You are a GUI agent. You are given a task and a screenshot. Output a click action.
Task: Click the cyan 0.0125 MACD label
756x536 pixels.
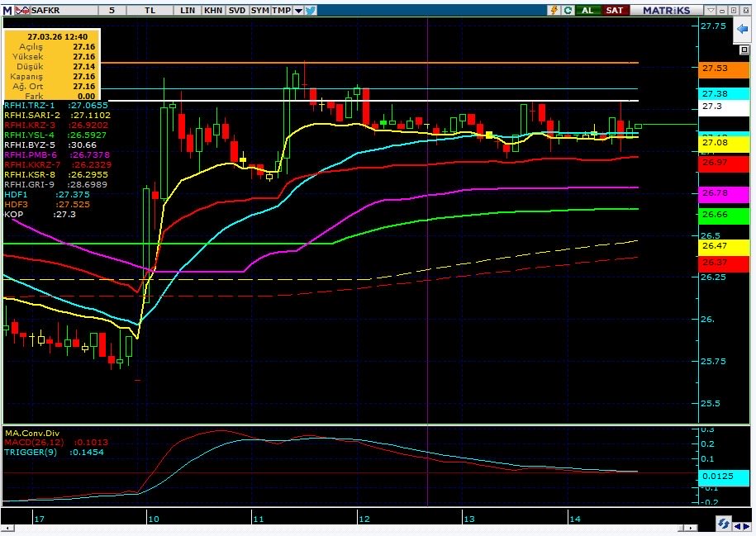pyautogui.click(x=723, y=477)
